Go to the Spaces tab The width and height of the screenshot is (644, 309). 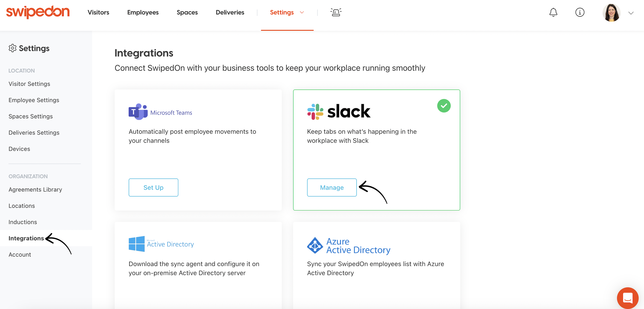(187, 12)
